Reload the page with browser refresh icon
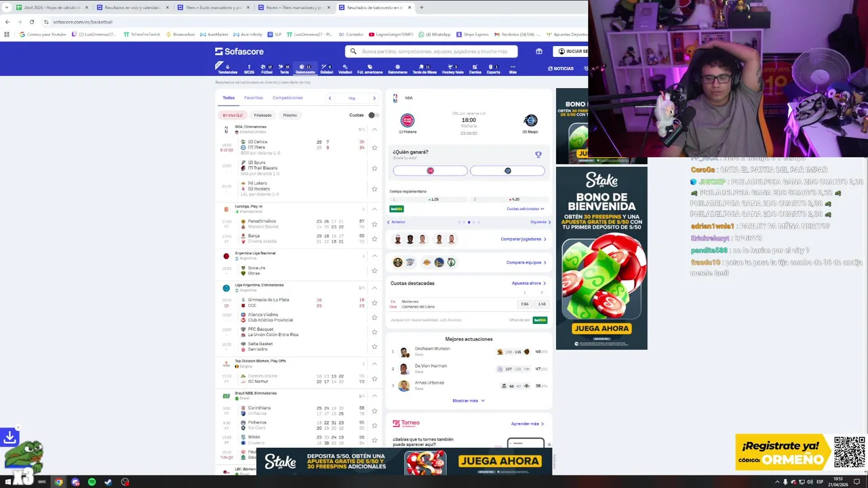Viewport: 868px width, 488px height. coord(31,22)
